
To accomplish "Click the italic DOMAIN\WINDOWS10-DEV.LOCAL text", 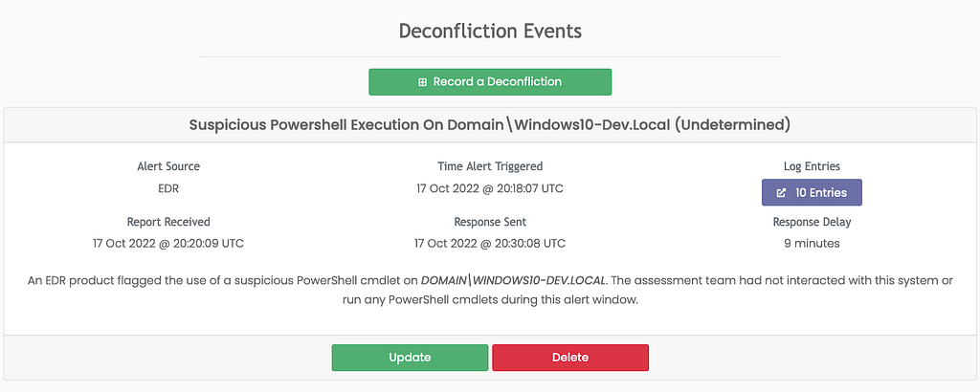I will (513, 281).
